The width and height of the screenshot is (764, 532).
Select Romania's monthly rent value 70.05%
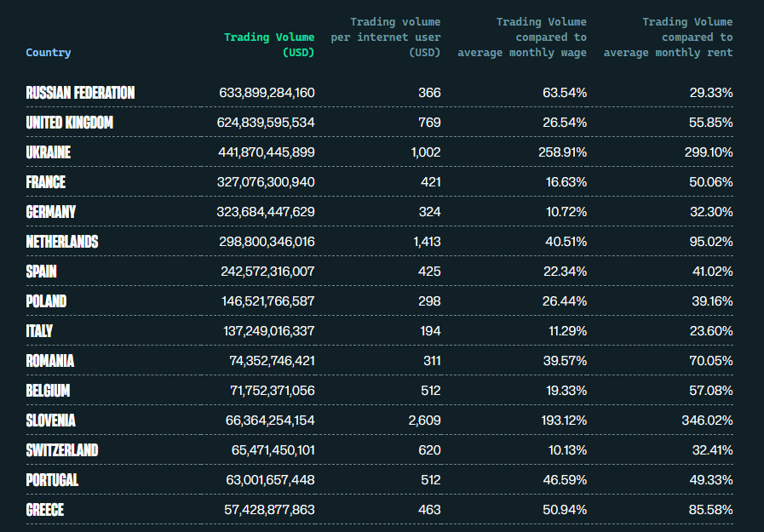coord(710,361)
